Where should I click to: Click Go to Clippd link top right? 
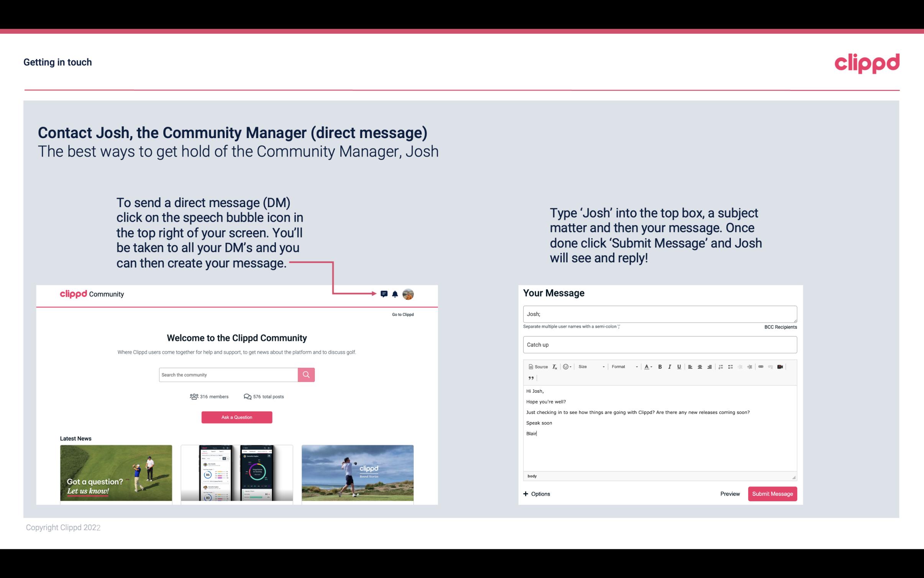(401, 314)
